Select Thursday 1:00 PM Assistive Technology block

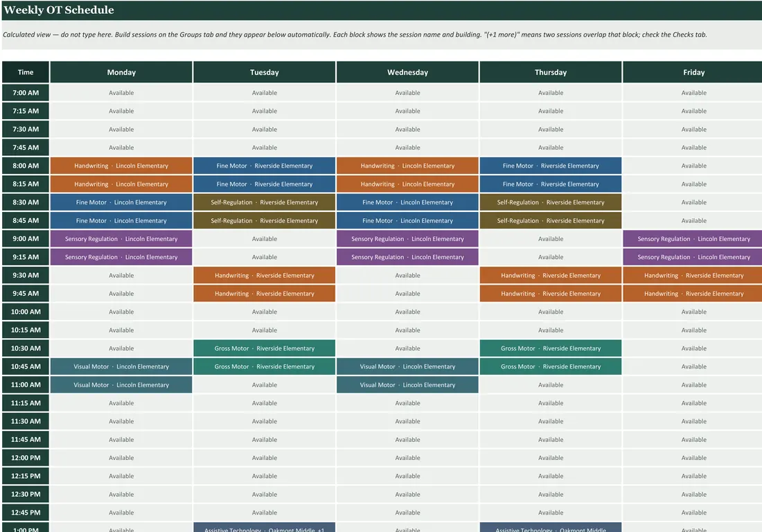coord(551,528)
